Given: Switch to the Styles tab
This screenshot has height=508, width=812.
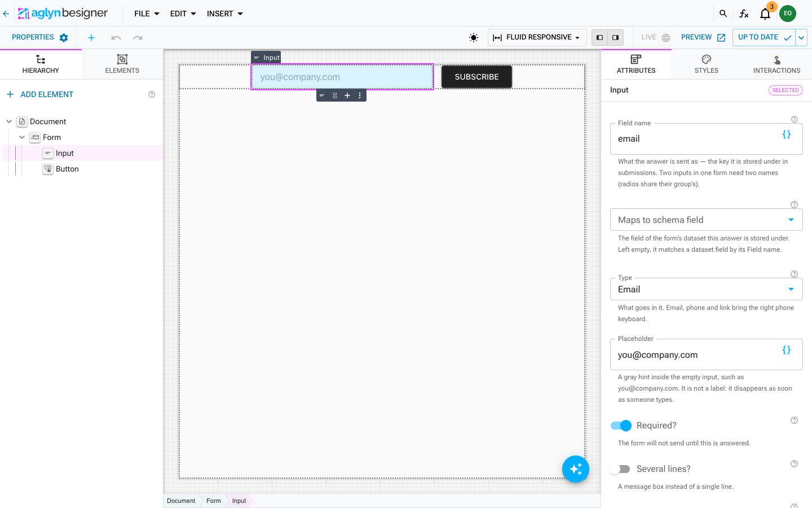Looking at the screenshot, I should click(707, 64).
